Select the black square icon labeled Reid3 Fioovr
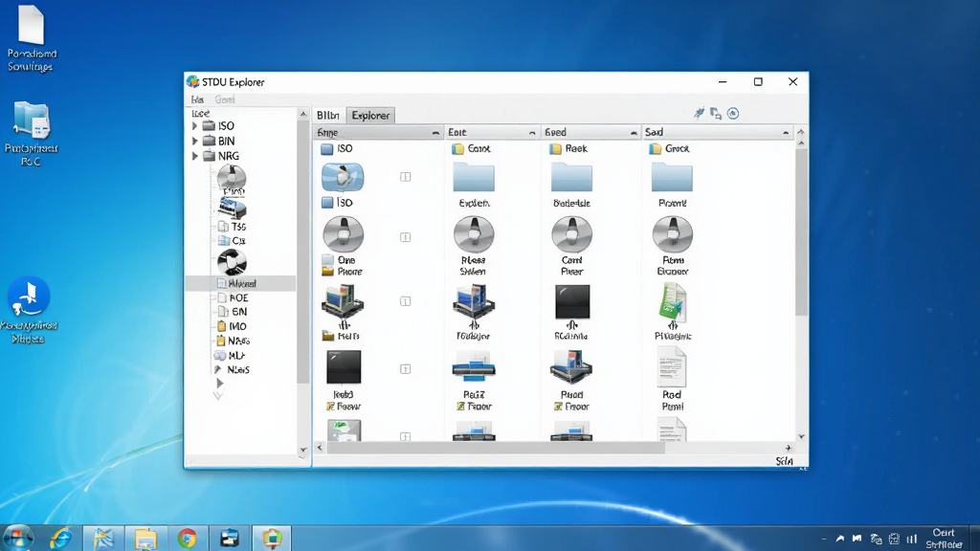 [344, 366]
